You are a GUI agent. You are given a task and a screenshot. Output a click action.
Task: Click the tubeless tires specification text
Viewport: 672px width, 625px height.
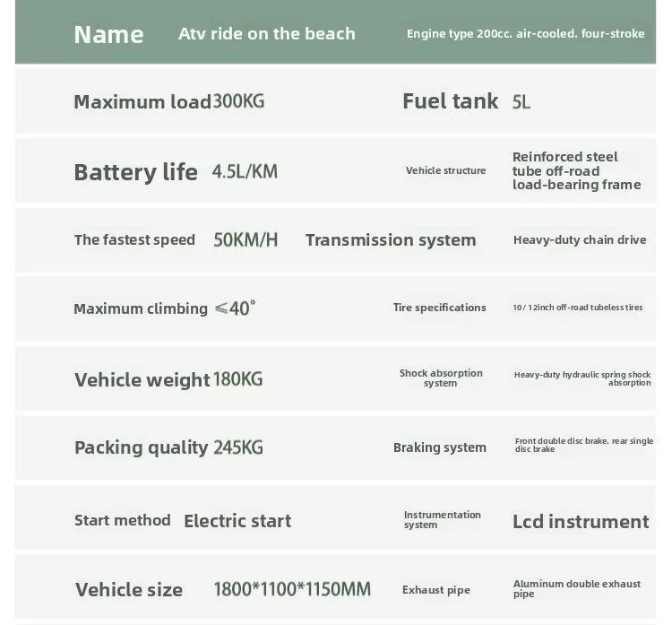[x=578, y=308]
